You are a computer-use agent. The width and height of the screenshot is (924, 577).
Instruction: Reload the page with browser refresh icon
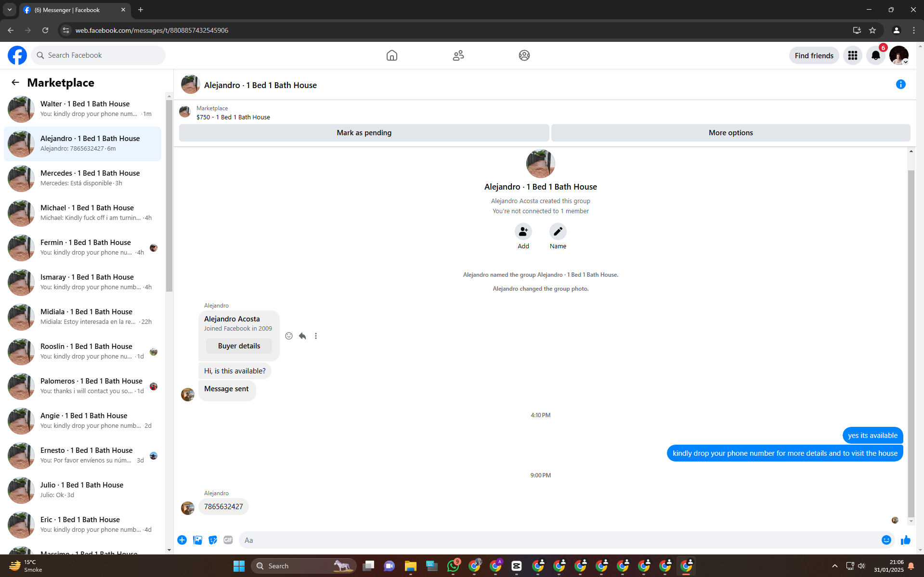tap(45, 30)
